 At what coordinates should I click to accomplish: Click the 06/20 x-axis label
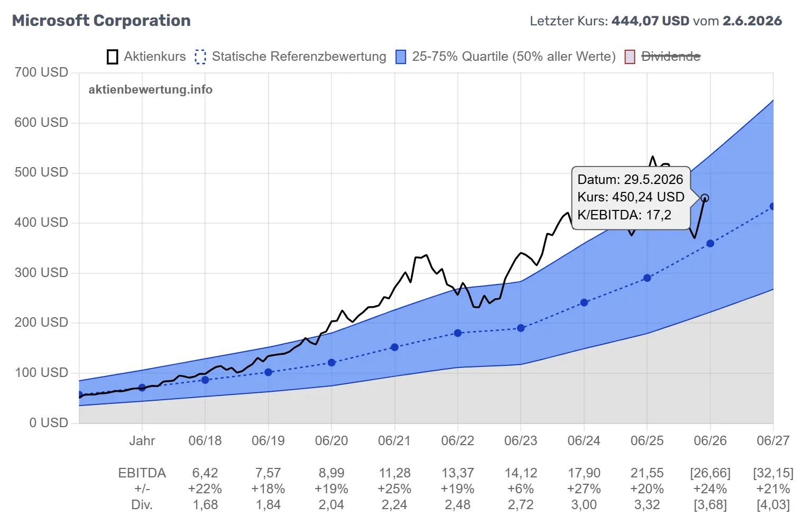(331, 441)
